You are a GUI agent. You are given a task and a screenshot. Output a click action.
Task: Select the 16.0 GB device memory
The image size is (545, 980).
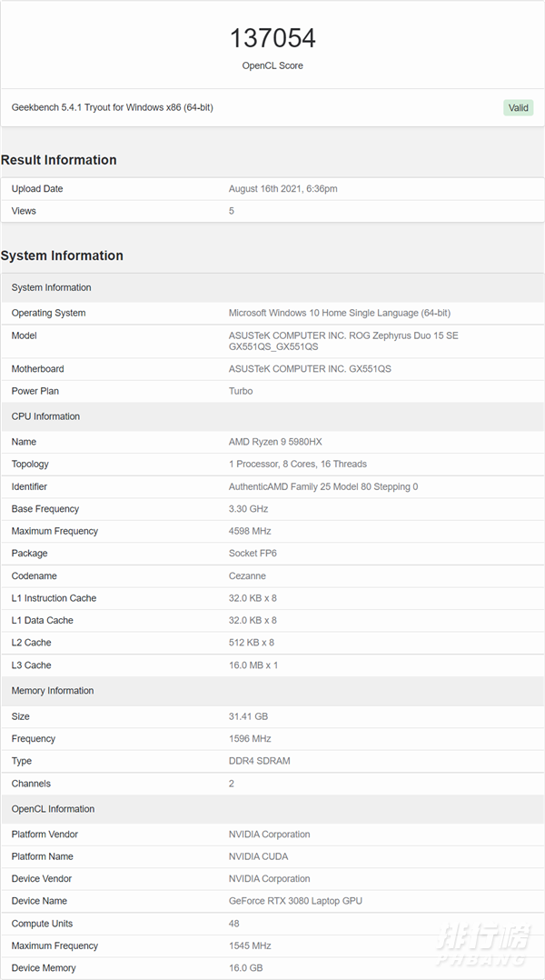click(246, 968)
